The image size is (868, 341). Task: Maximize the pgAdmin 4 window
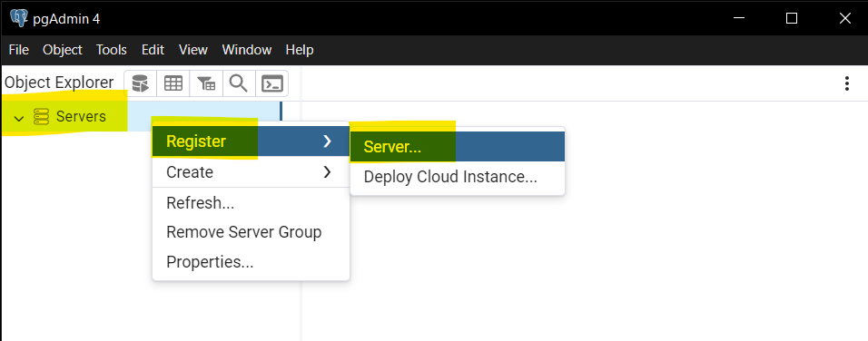792,18
